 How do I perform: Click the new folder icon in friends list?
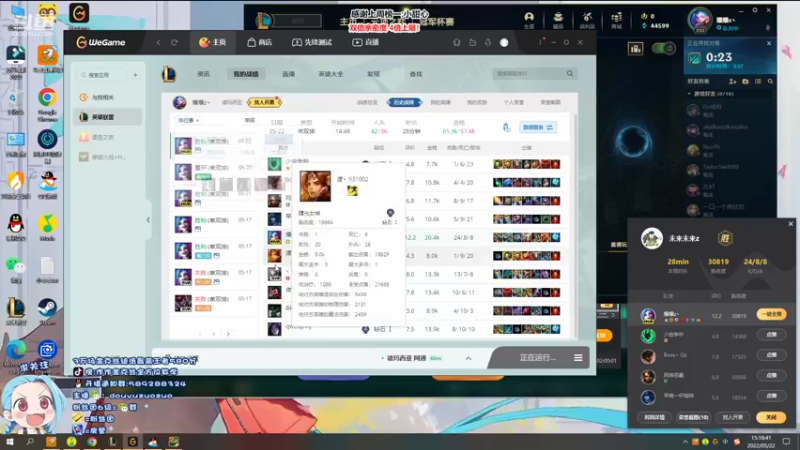pyautogui.click(x=745, y=81)
